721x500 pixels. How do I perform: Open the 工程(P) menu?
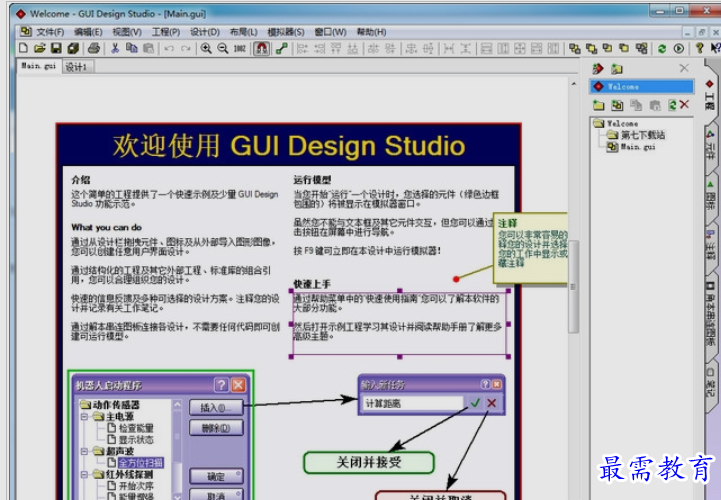point(166,32)
